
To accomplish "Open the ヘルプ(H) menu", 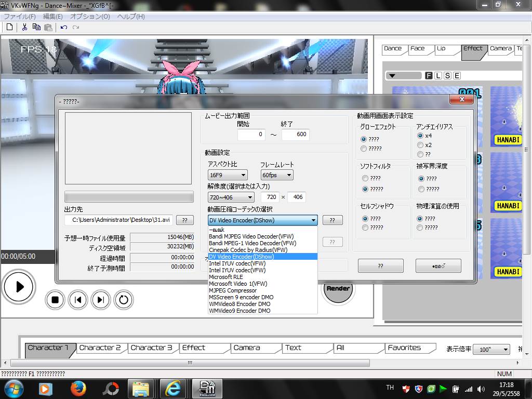I will click(x=130, y=17).
